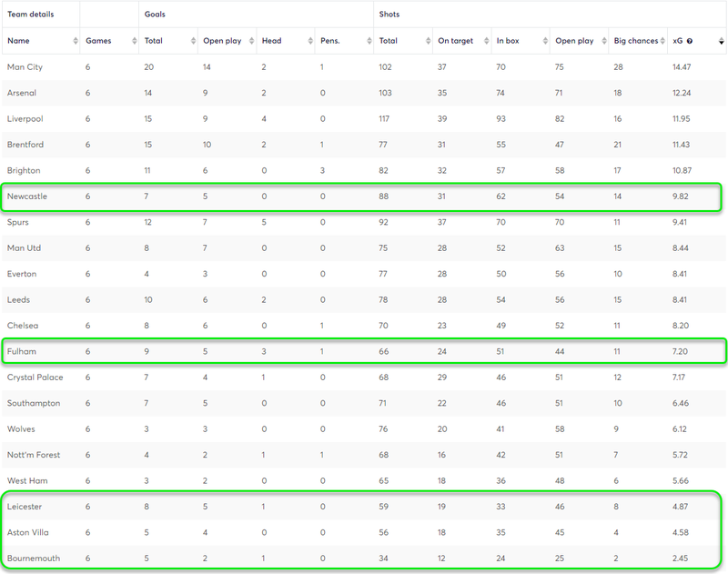Click Man City's xG value 14.47
Viewport: 728px width, 574px height.
click(682, 66)
